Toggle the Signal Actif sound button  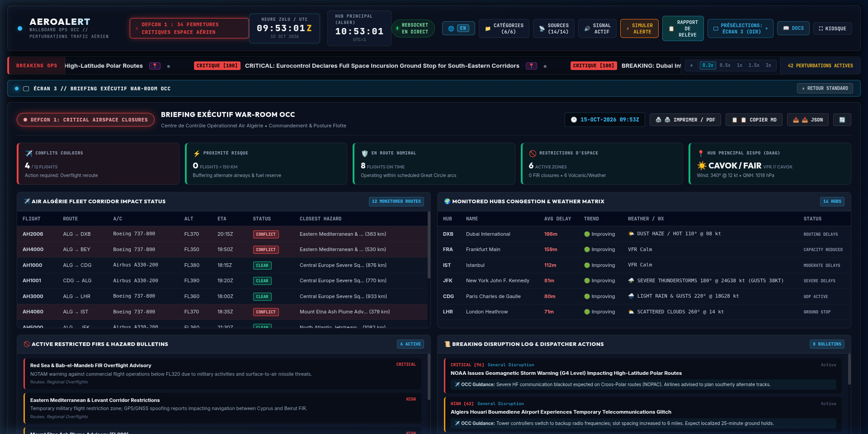[x=597, y=28]
